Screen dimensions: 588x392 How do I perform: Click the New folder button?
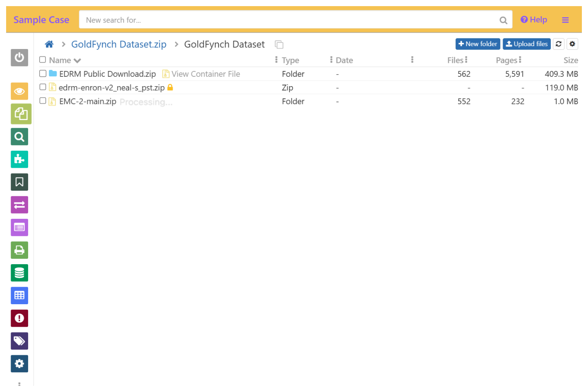[x=477, y=44]
